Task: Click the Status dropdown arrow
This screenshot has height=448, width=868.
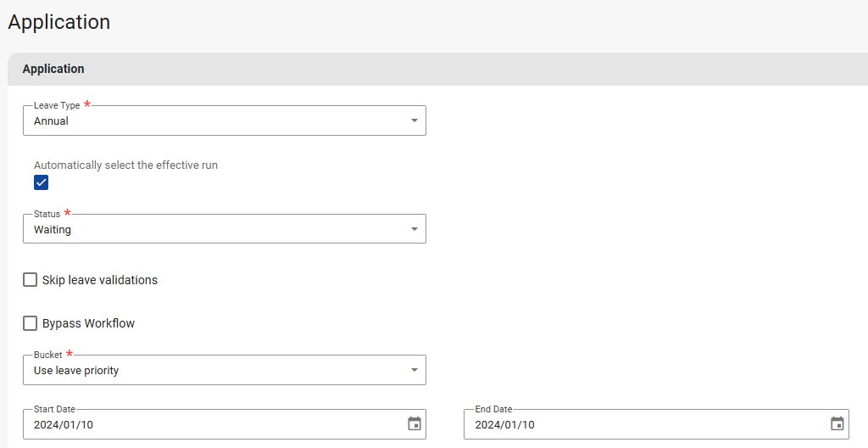Action: coord(414,229)
